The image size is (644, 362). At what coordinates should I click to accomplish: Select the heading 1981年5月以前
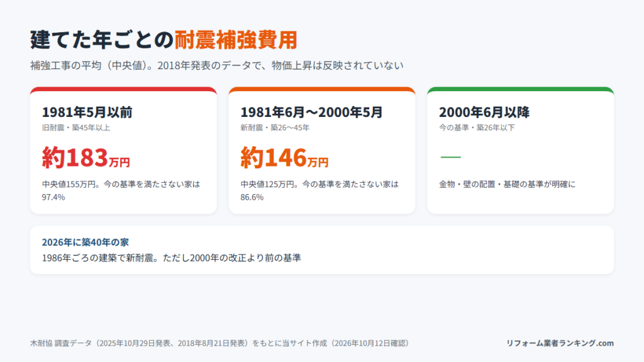(87, 112)
